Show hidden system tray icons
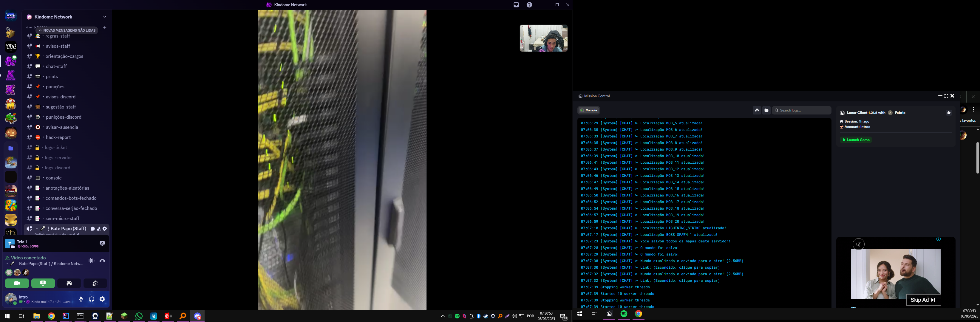 click(443, 316)
